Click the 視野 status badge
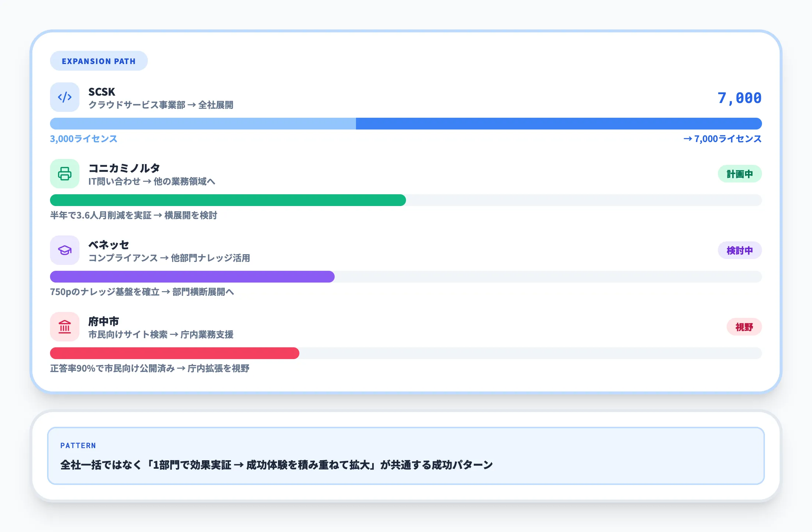812x532 pixels. pyautogui.click(x=744, y=327)
